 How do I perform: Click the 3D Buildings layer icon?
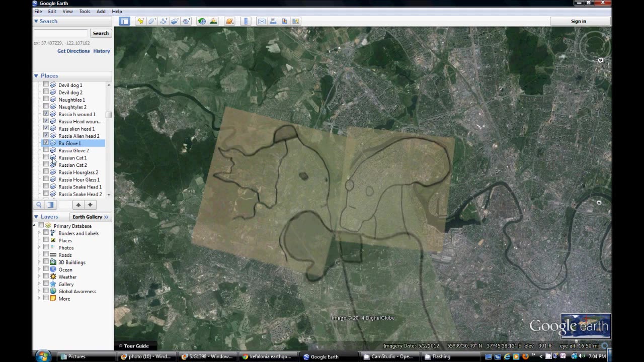53,262
